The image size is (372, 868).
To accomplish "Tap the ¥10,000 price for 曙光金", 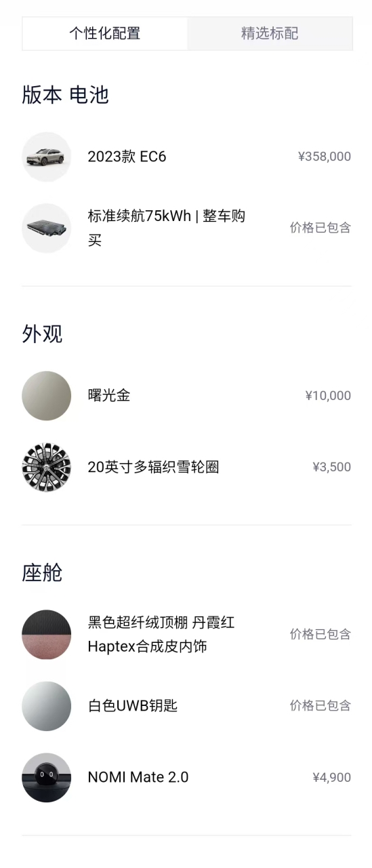I will tap(328, 395).
